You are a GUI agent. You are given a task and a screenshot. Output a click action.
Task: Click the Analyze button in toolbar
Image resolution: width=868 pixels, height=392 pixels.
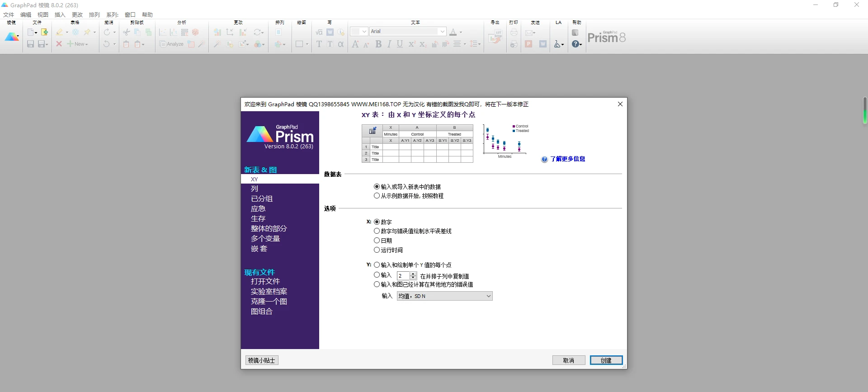click(171, 44)
